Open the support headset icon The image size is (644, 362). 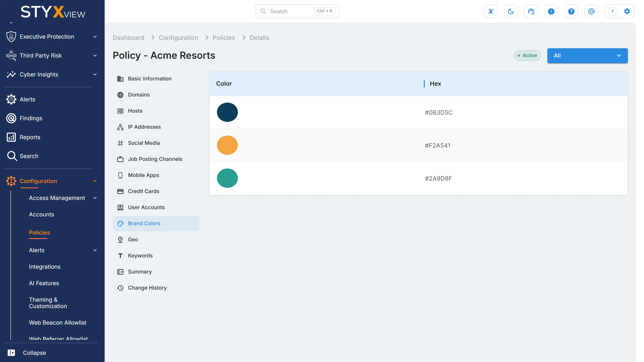pos(531,11)
